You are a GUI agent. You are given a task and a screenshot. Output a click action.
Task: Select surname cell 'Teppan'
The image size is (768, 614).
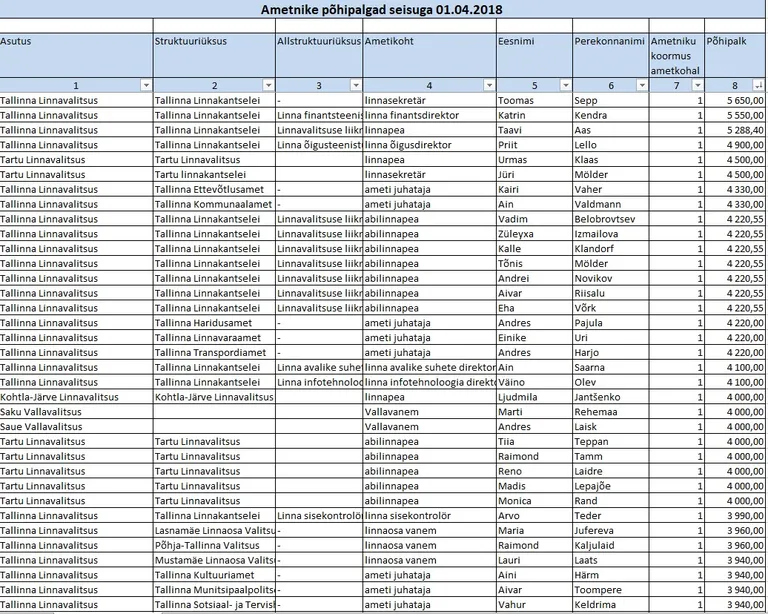[611, 442]
